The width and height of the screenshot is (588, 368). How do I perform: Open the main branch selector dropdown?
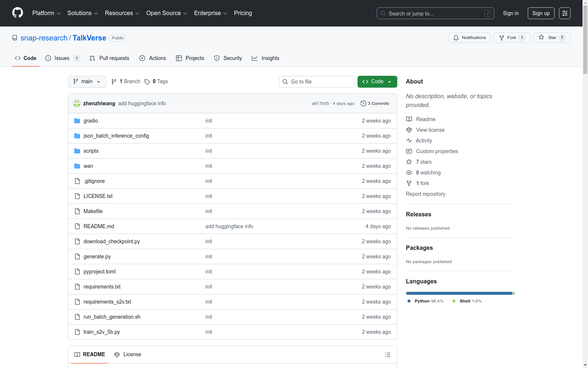click(87, 82)
